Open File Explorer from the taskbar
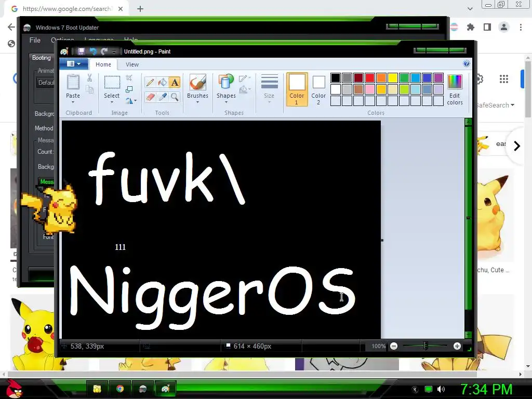The width and height of the screenshot is (532, 399). 97,389
